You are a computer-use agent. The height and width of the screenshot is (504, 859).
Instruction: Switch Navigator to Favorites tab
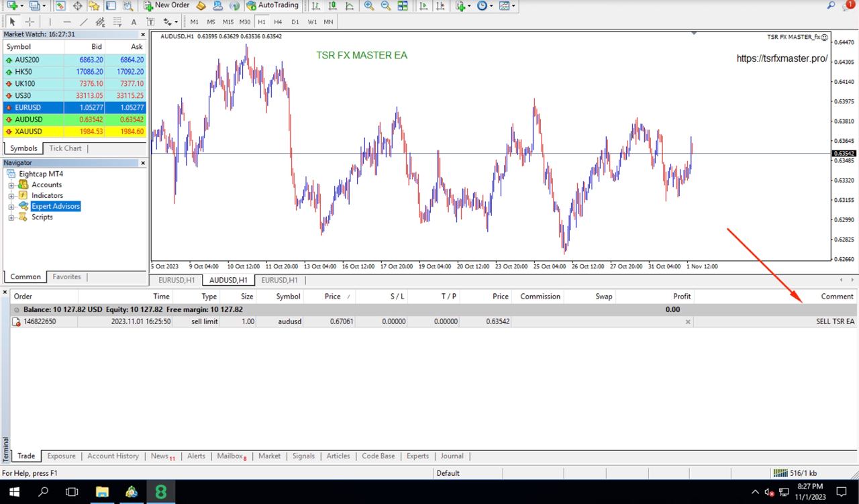pos(66,276)
